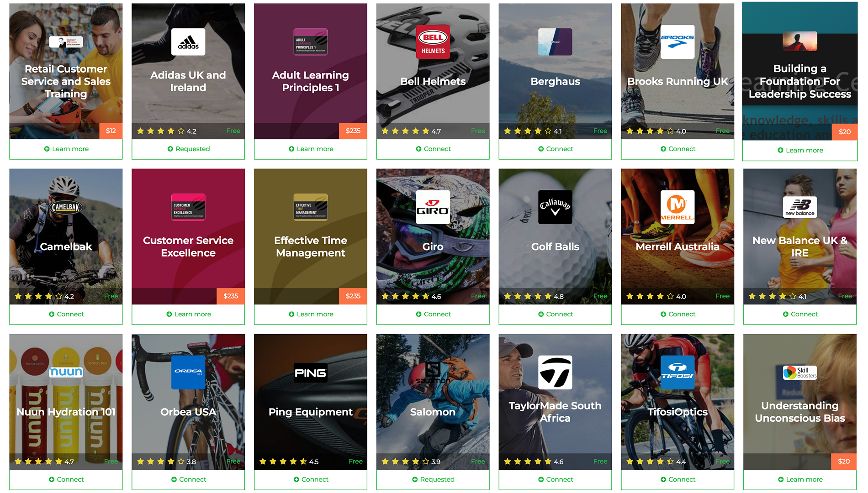Click the TaylorMade logo icon
Screen dimensions: 868x493
point(555,372)
